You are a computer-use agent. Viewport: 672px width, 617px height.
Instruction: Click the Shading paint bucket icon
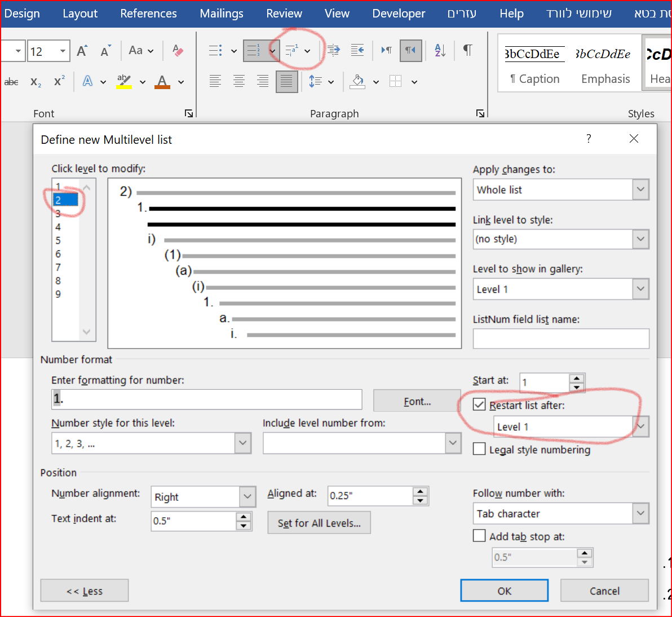[x=357, y=82]
